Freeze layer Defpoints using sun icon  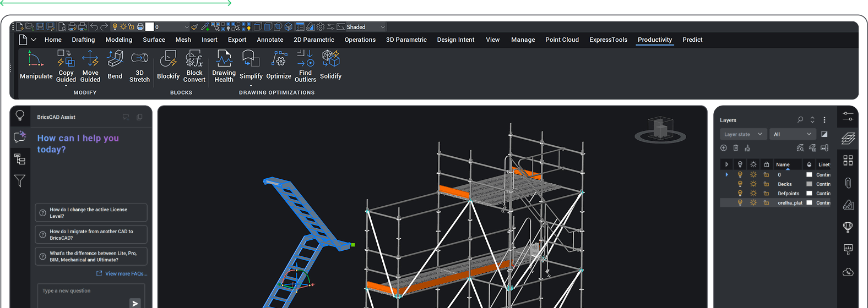click(x=753, y=194)
